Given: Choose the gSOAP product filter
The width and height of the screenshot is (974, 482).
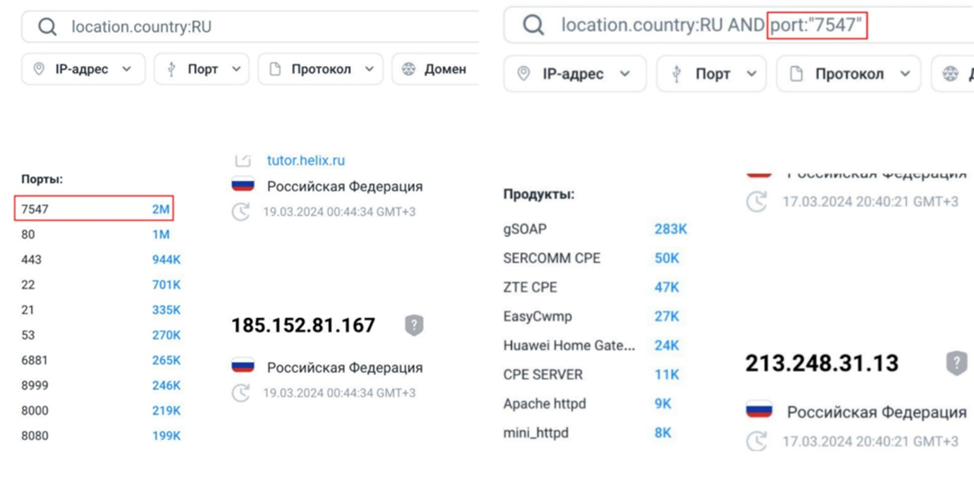Looking at the screenshot, I should 525,229.
